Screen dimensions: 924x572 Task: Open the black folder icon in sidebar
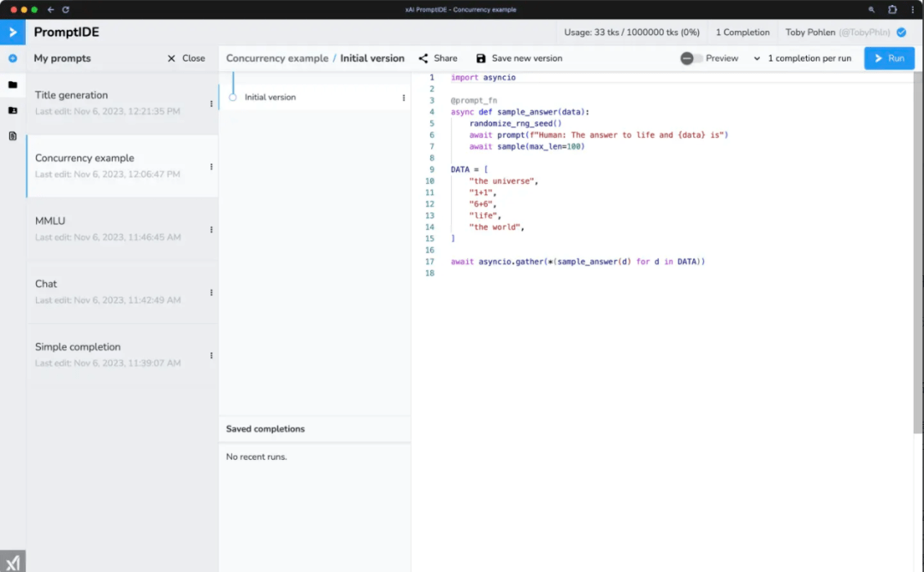coord(13,85)
